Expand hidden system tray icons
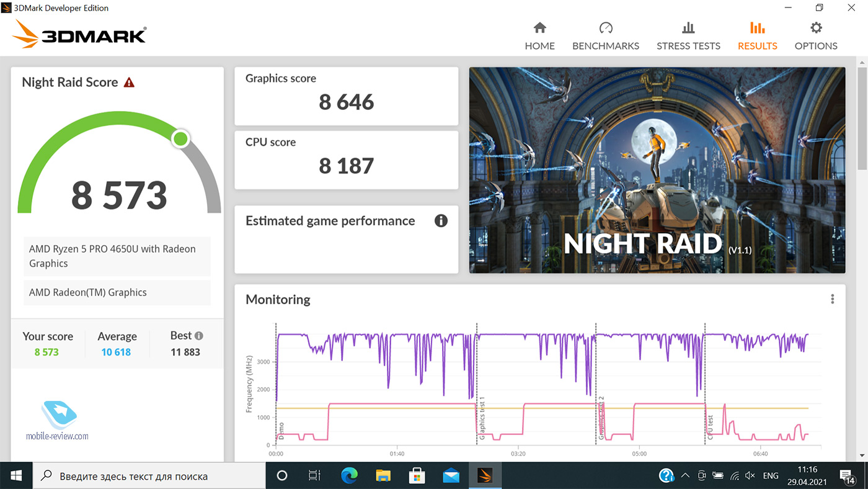Viewport: 868px width, 489px height. (684, 476)
